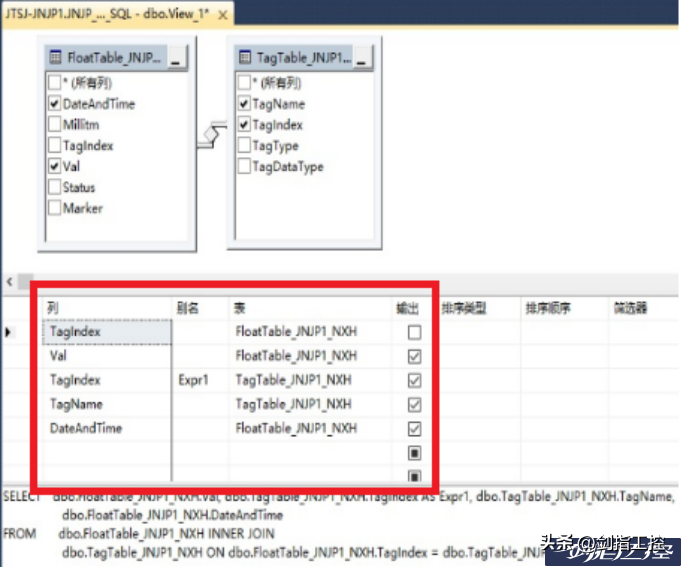
Task: Minimize the FloatTable_JNJP table box
Action: [176, 59]
